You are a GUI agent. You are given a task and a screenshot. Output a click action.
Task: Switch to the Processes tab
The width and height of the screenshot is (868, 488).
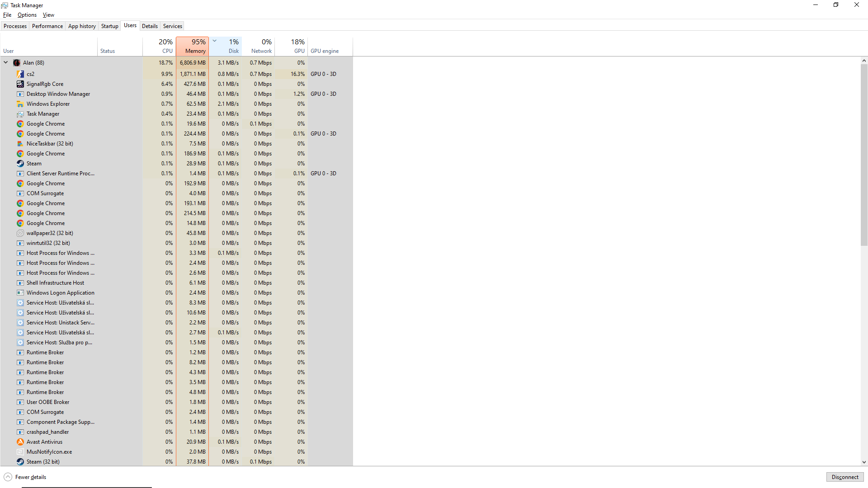[x=15, y=26]
